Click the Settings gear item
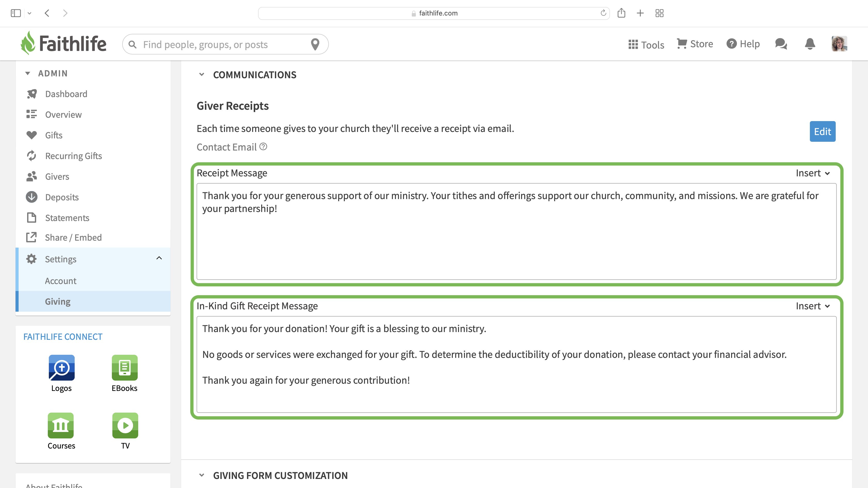868x488 pixels. click(x=93, y=259)
